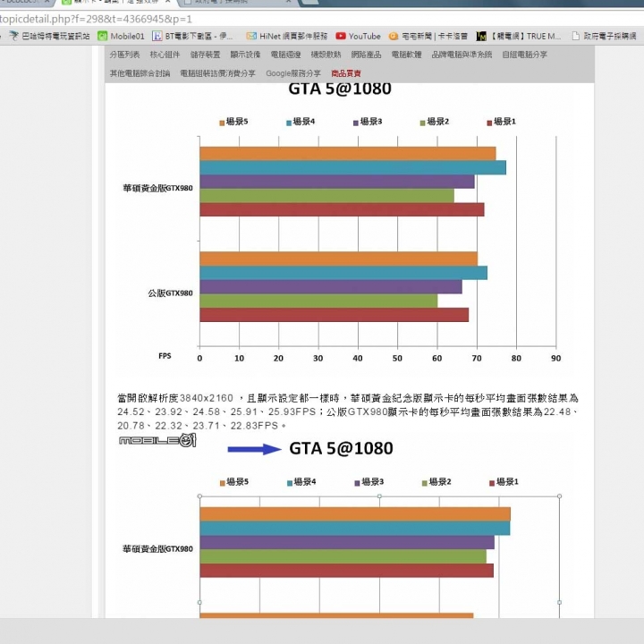Open the BT電影下載區 bookmark
The width and height of the screenshot is (644, 644).
click(x=192, y=36)
